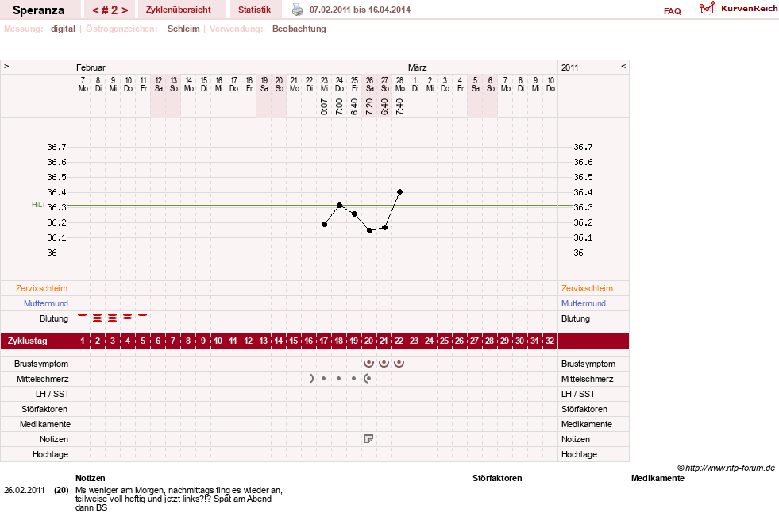Click the temperature point for 27. Feb

coord(385,228)
